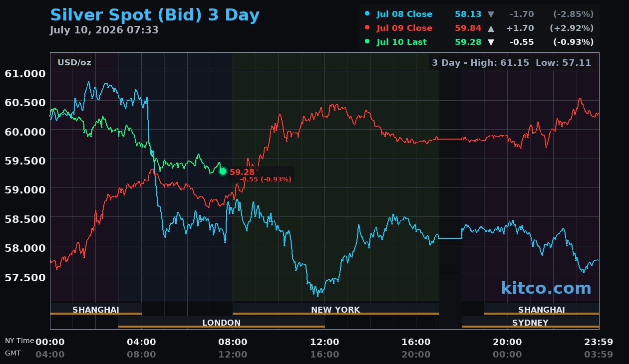Image resolution: width=629 pixels, height=364 pixels.
Task: Click the 59.28 price tooltip on chart
Action: tap(242, 172)
